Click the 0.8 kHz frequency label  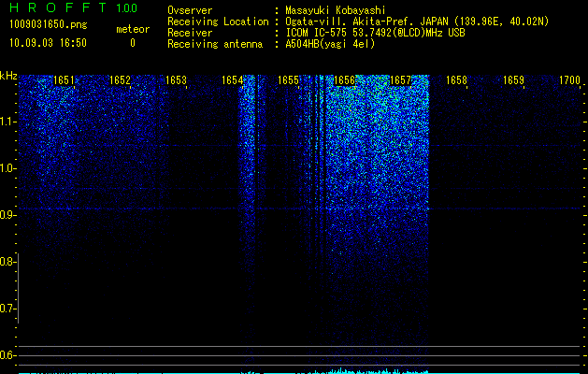pos(7,262)
